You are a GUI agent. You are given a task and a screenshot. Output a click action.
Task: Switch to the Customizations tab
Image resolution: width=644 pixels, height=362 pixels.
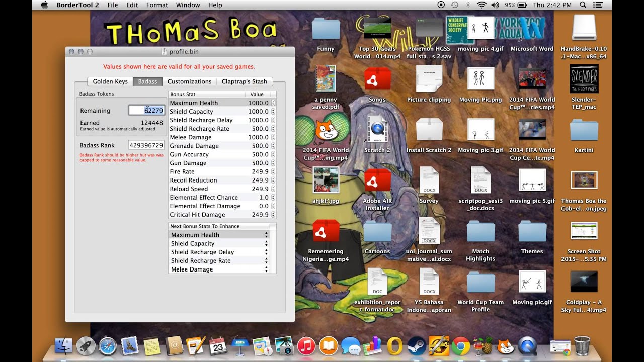pos(190,81)
